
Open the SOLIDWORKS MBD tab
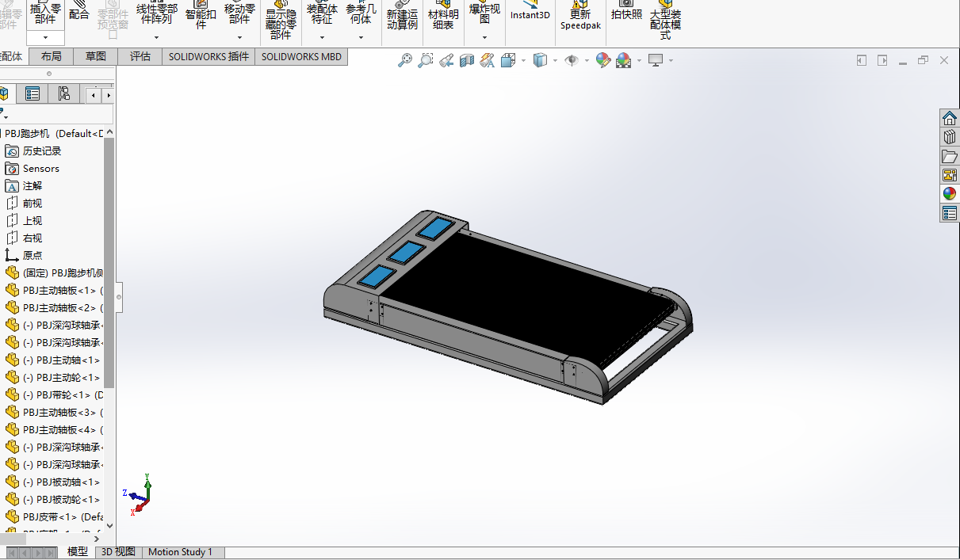301,56
